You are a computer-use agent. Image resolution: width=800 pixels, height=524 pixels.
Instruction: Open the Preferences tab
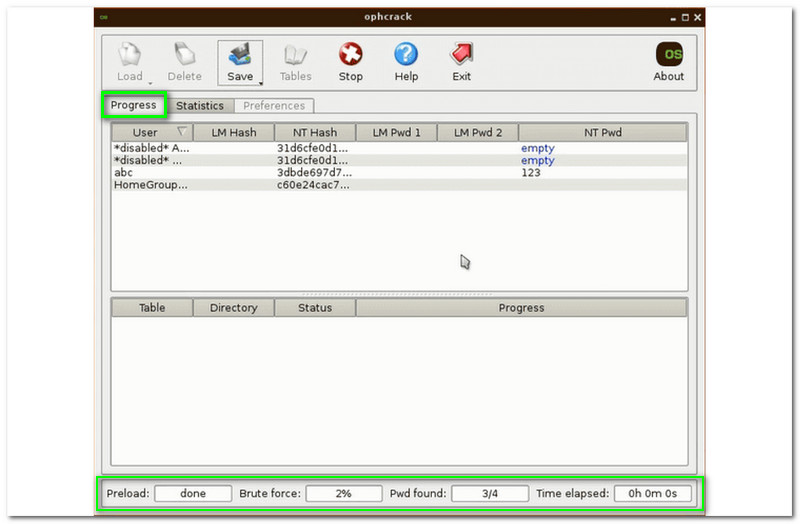[x=274, y=106]
